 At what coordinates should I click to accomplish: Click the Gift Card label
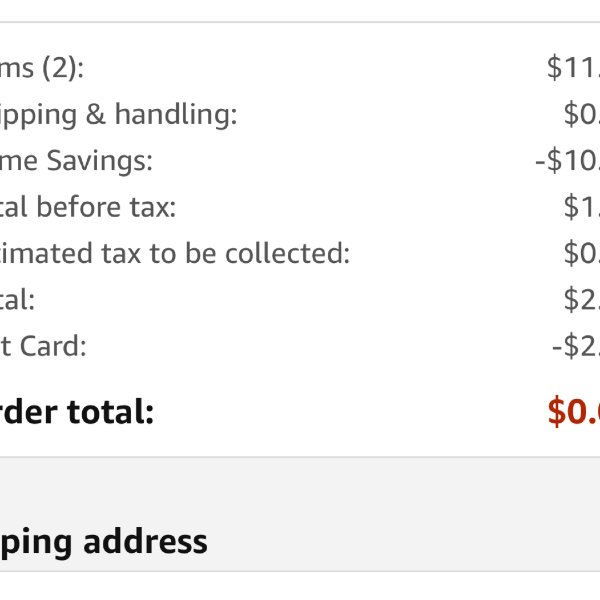[43, 346]
